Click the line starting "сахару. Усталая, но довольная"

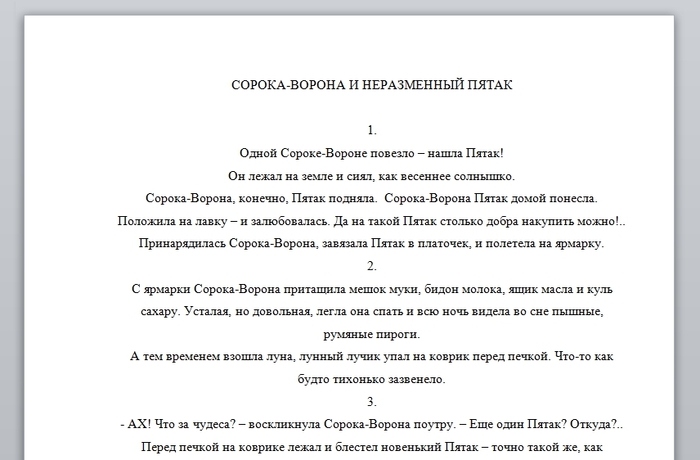[x=371, y=311]
